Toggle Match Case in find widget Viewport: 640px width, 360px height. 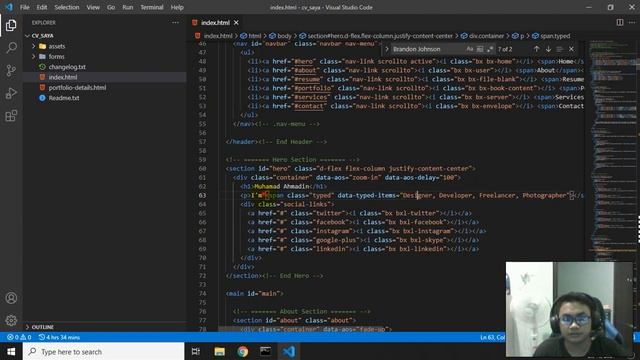click(470, 49)
